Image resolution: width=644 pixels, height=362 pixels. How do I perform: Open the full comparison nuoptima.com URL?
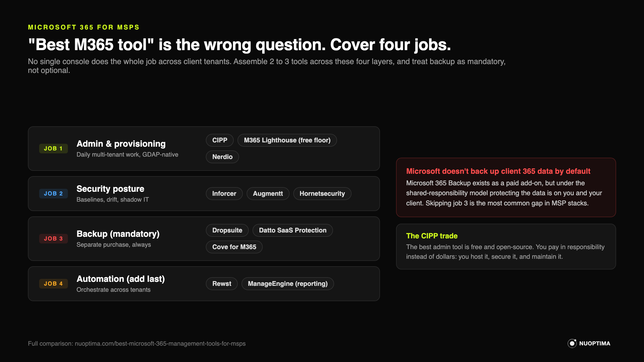[160, 343]
